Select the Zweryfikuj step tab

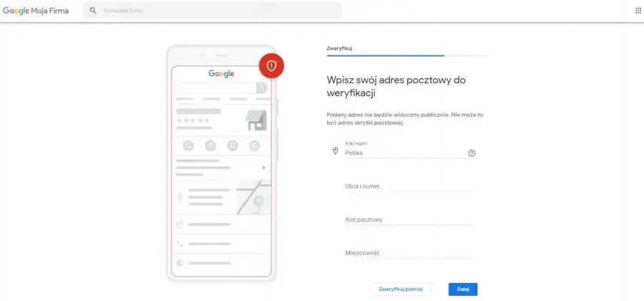(339, 48)
